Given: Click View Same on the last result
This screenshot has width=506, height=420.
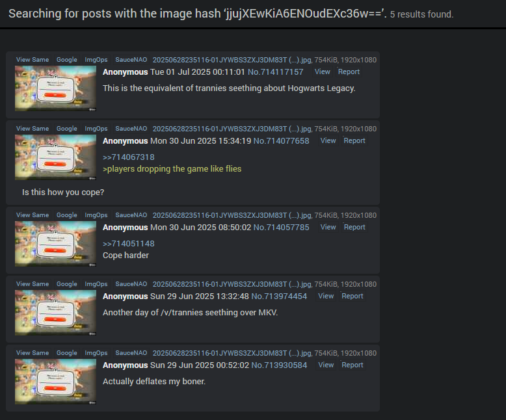Looking at the screenshot, I should pos(33,353).
